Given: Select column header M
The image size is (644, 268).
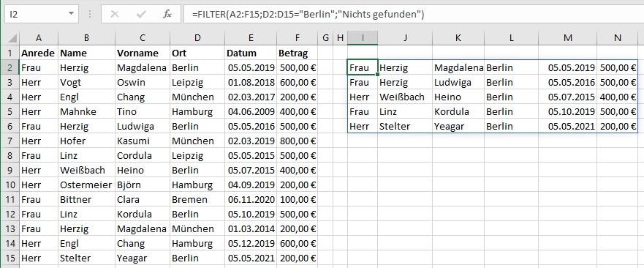Looking at the screenshot, I should (567, 38).
